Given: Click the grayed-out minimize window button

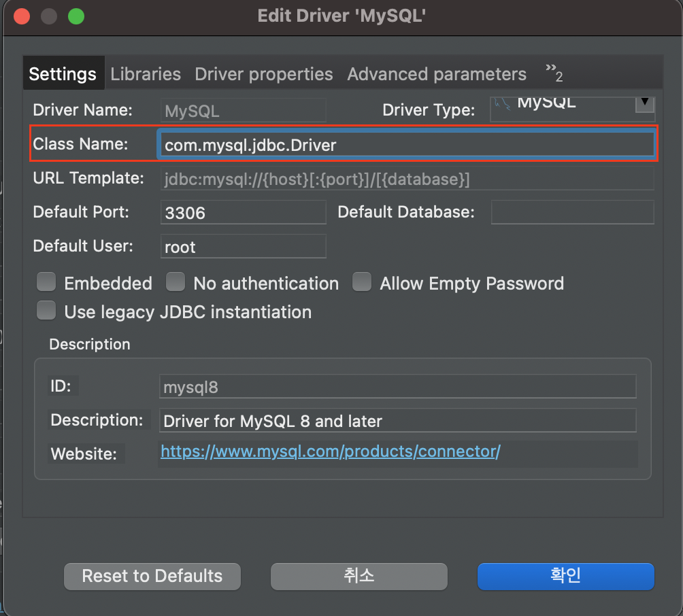Looking at the screenshot, I should 49,16.
